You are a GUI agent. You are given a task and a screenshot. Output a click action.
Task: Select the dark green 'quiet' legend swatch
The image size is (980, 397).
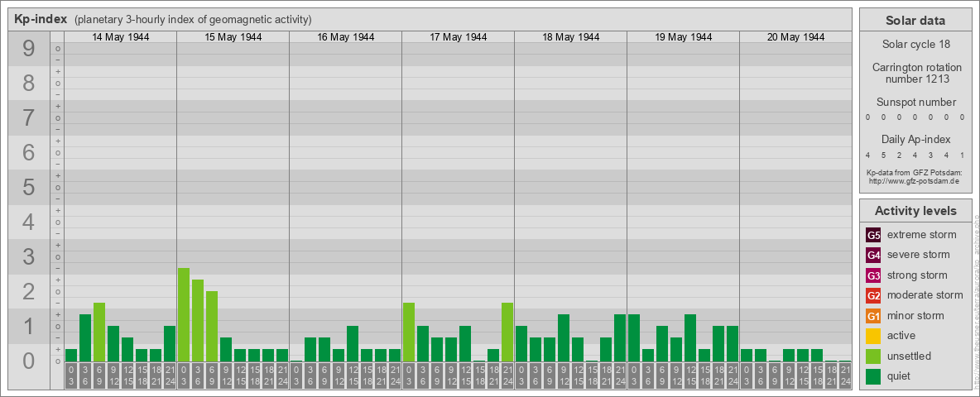coord(874,375)
